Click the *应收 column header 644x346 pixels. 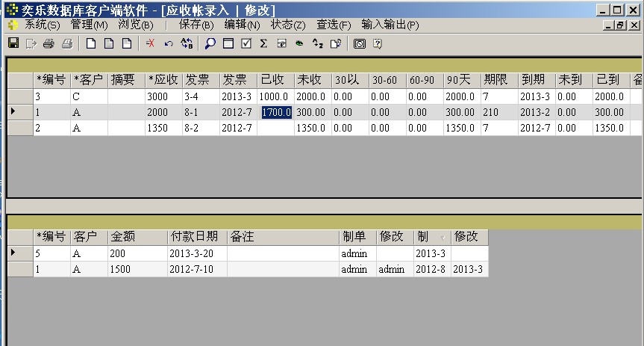[163, 80]
